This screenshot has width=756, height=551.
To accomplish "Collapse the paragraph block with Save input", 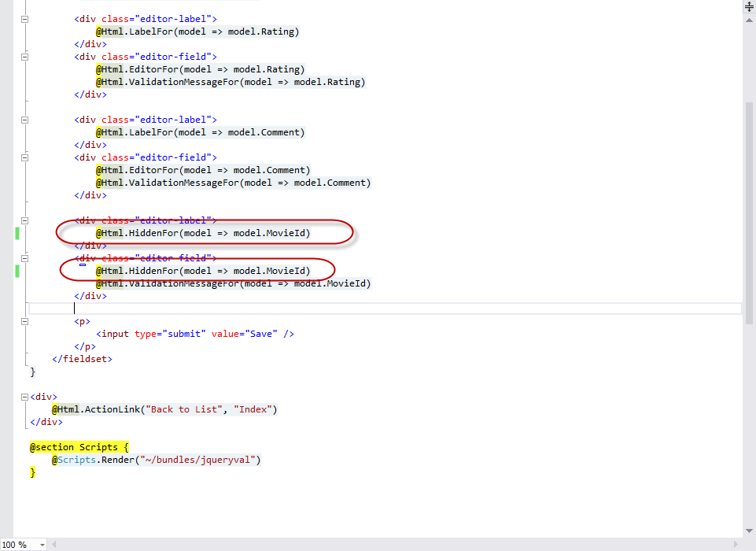I will coord(24,322).
